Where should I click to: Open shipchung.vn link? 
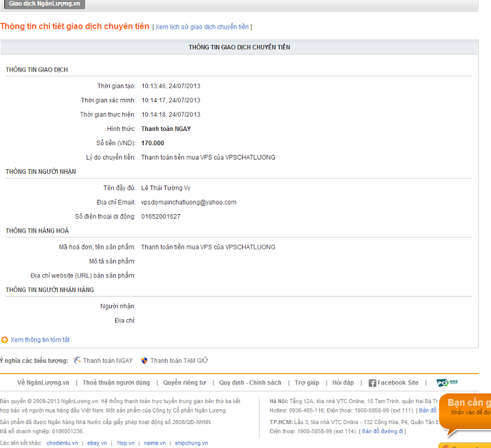click(192, 443)
